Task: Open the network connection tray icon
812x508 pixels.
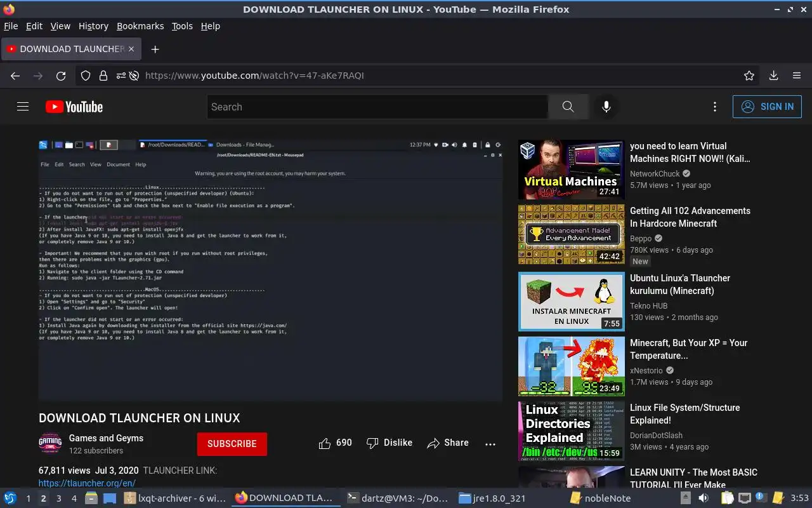Action: [744, 498]
